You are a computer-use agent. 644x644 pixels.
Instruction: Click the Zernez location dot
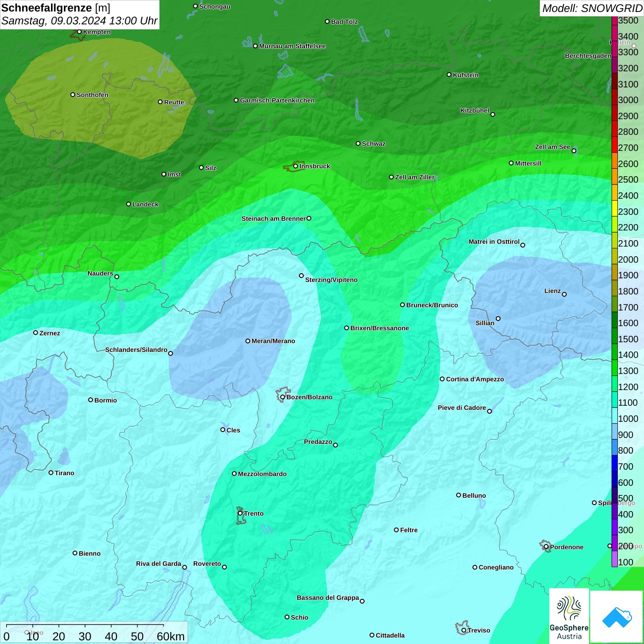point(35,333)
